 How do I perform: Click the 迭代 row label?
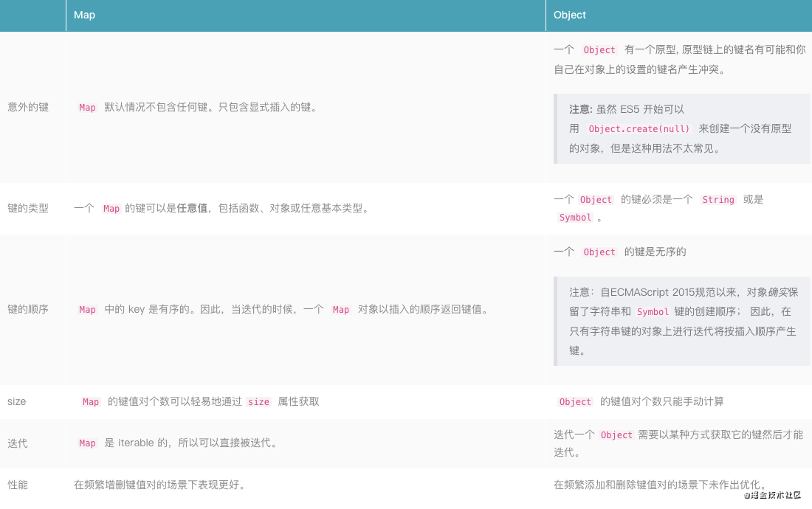[x=18, y=443]
